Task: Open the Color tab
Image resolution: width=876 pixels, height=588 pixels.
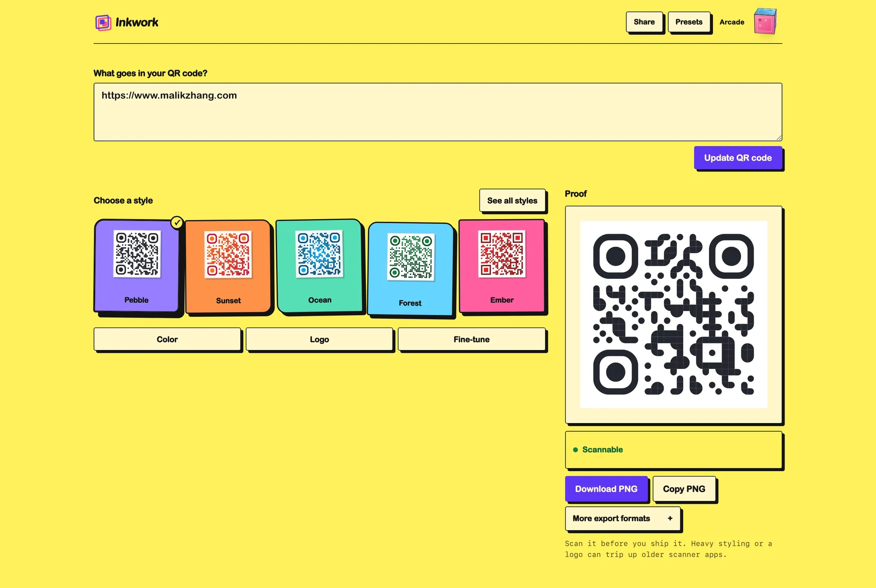Action: pyautogui.click(x=167, y=339)
